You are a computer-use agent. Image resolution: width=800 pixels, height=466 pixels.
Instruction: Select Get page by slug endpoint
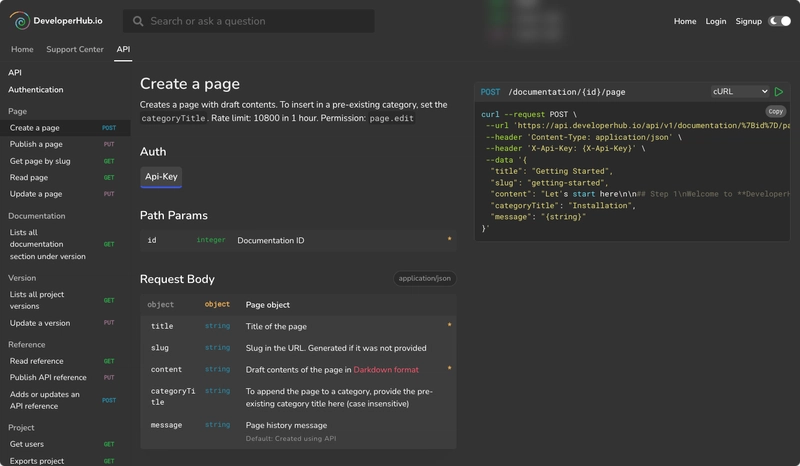tap(40, 161)
